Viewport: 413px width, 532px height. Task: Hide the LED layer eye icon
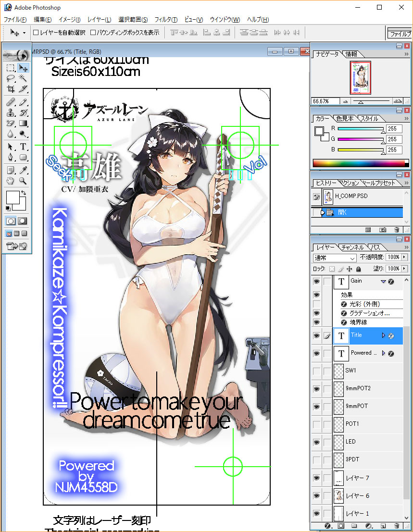click(x=317, y=442)
